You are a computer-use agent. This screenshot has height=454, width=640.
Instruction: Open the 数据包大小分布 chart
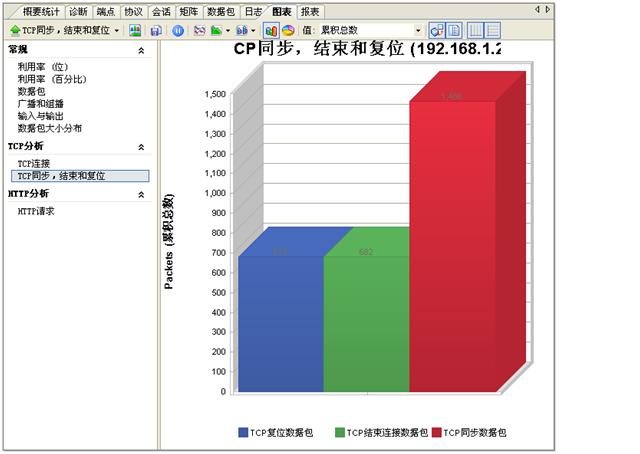tap(49, 128)
